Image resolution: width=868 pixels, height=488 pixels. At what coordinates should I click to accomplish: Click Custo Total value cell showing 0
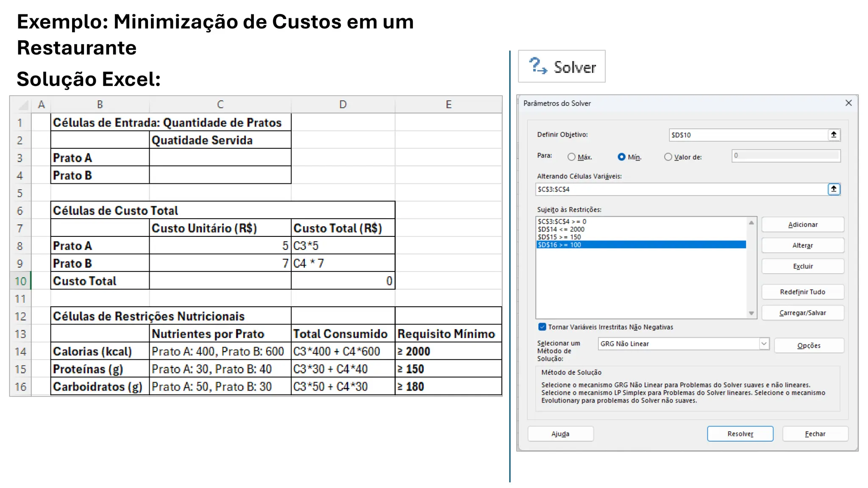343,281
